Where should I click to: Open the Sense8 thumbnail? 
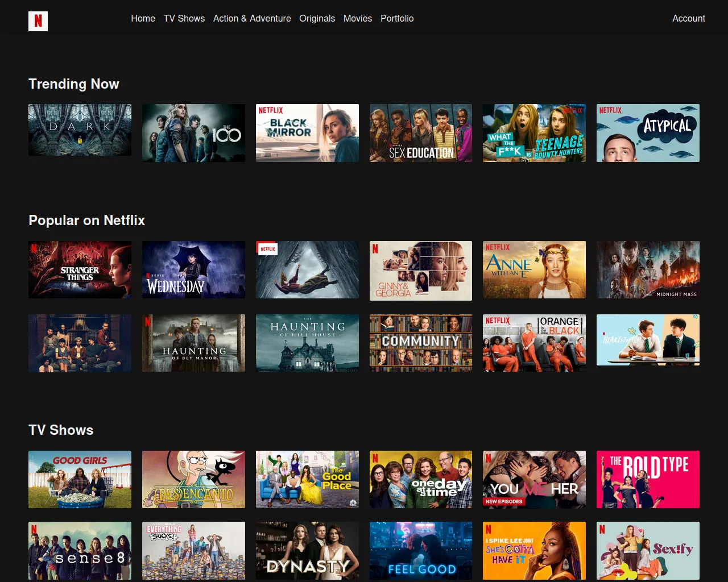(80, 551)
